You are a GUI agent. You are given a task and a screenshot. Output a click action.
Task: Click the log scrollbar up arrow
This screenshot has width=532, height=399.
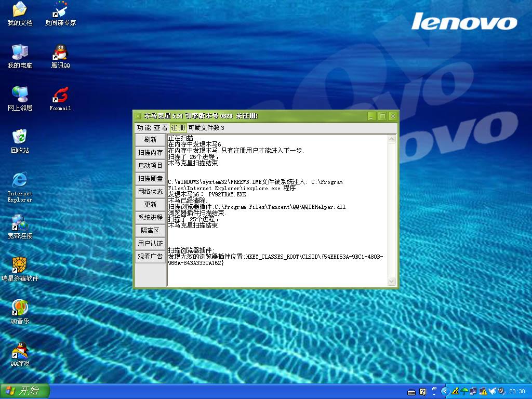pos(392,139)
